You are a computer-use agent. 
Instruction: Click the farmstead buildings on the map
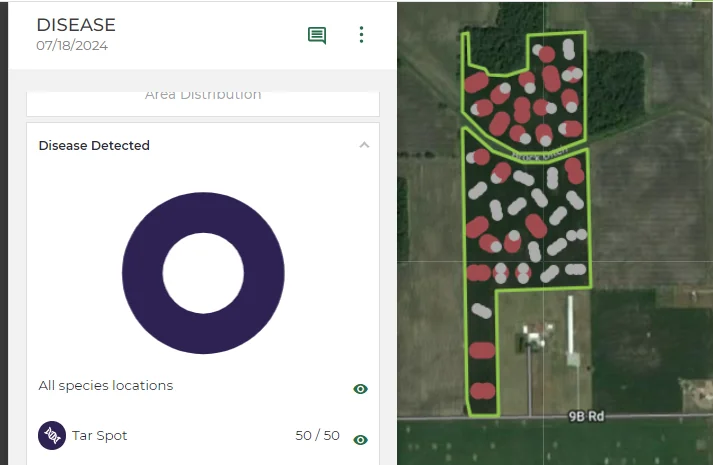click(x=535, y=336)
